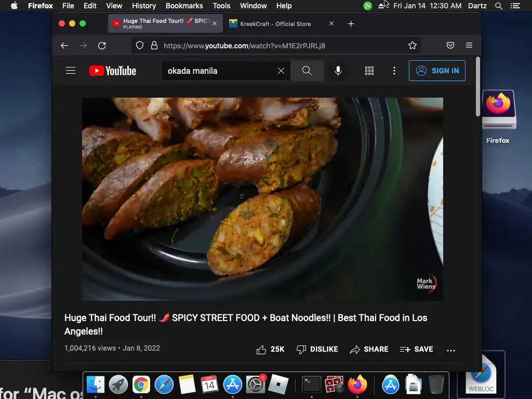
Task: Save video to a playlist
Action: pos(416,350)
